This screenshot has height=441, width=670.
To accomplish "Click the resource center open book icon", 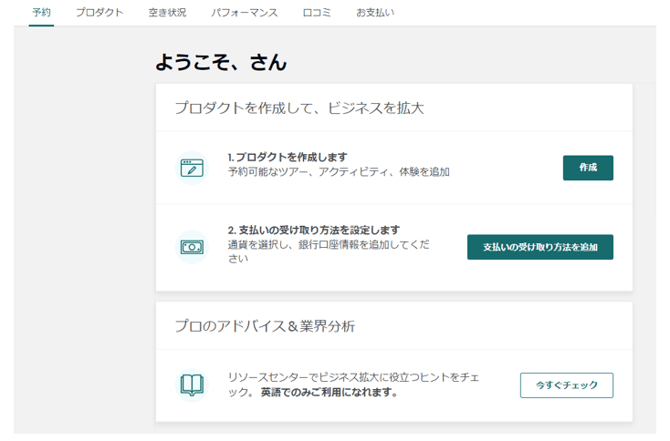I will tap(192, 385).
